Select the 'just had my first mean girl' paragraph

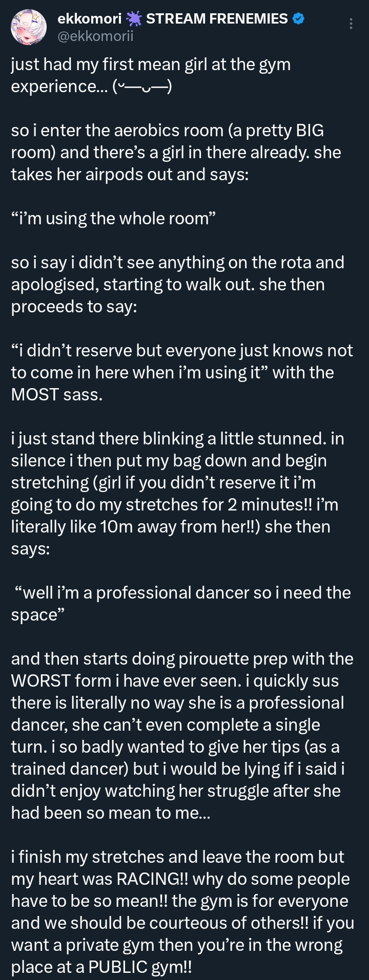coord(151,76)
